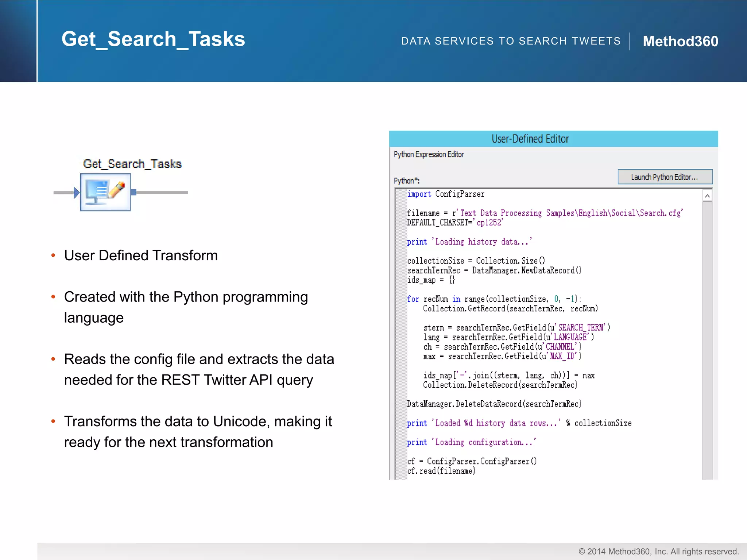Click the input arrow of Get_Search_Tasks transform
The height and width of the screenshot is (560, 747).
pyautogui.click(x=76, y=192)
